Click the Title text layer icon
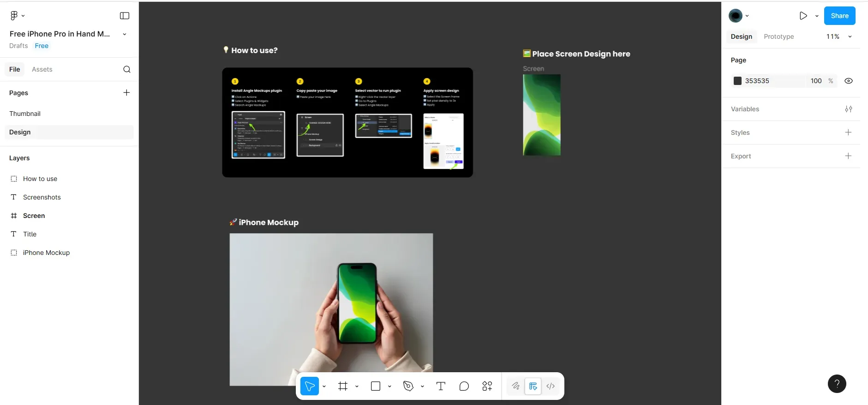 [14, 234]
